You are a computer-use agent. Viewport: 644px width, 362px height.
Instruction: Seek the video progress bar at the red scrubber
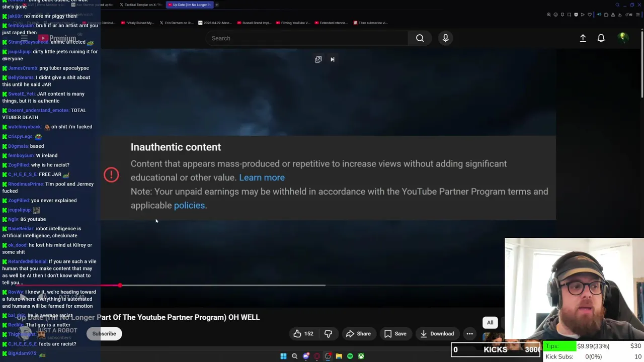(120, 285)
